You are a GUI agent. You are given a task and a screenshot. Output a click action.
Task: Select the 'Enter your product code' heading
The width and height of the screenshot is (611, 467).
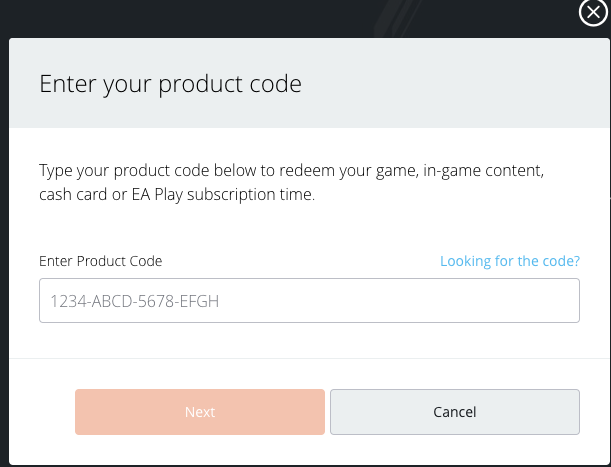(x=170, y=84)
